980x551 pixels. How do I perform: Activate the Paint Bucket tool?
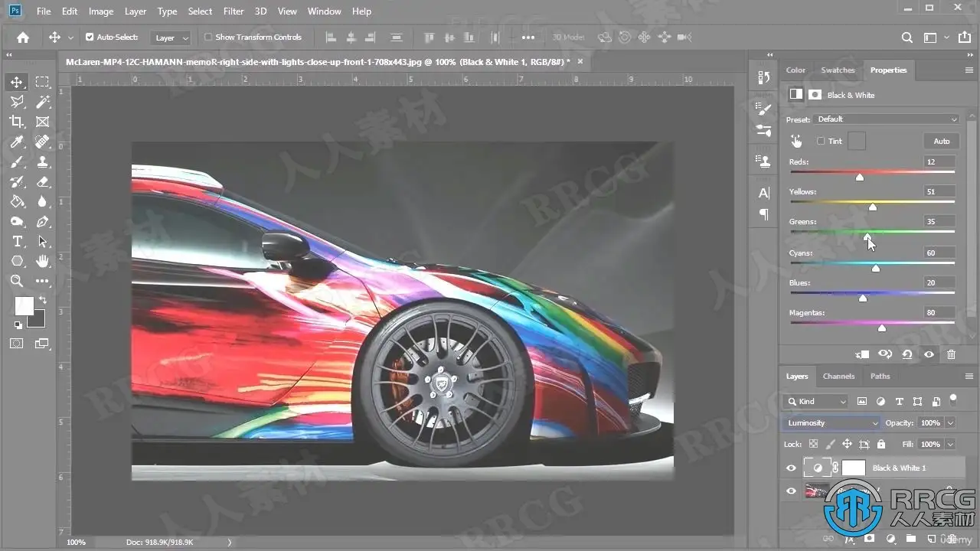click(x=17, y=202)
